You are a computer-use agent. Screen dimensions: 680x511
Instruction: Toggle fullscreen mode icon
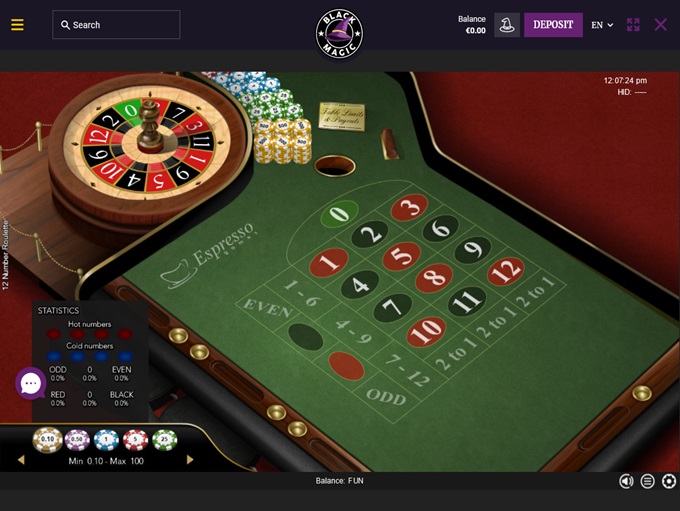pos(633,25)
